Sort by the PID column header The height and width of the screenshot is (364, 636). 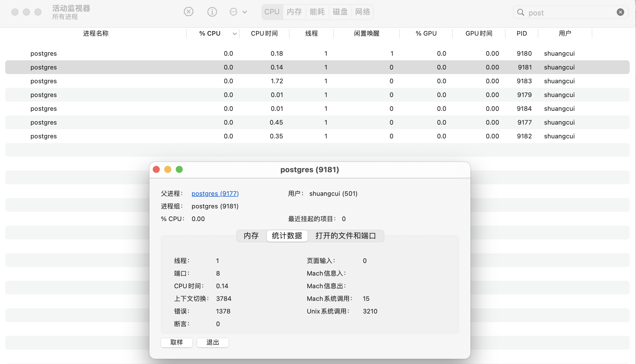pos(521,34)
